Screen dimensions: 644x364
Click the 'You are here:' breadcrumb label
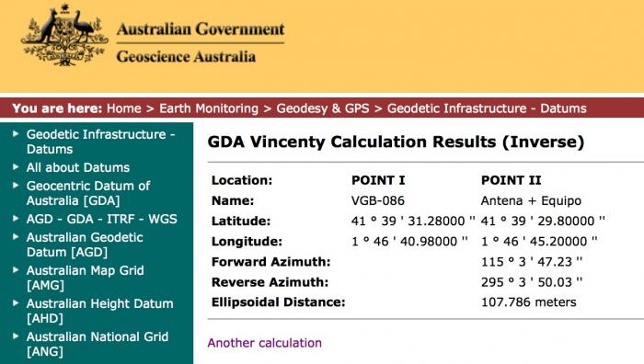point(57,108)
